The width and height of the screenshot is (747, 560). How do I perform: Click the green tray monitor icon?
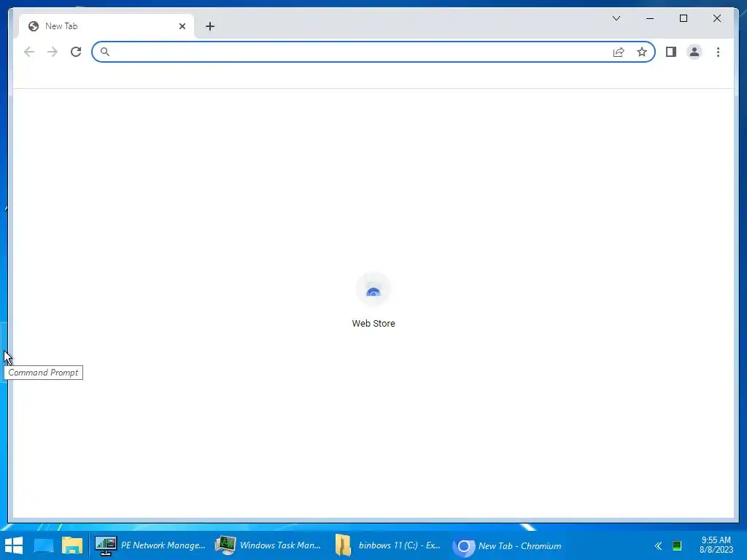point(676,545)
